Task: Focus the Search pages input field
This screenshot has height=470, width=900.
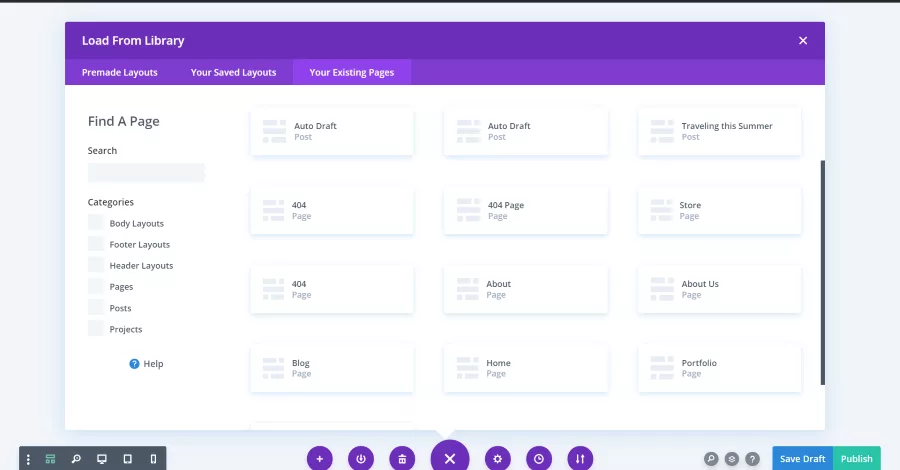Action: click(146, 173)
